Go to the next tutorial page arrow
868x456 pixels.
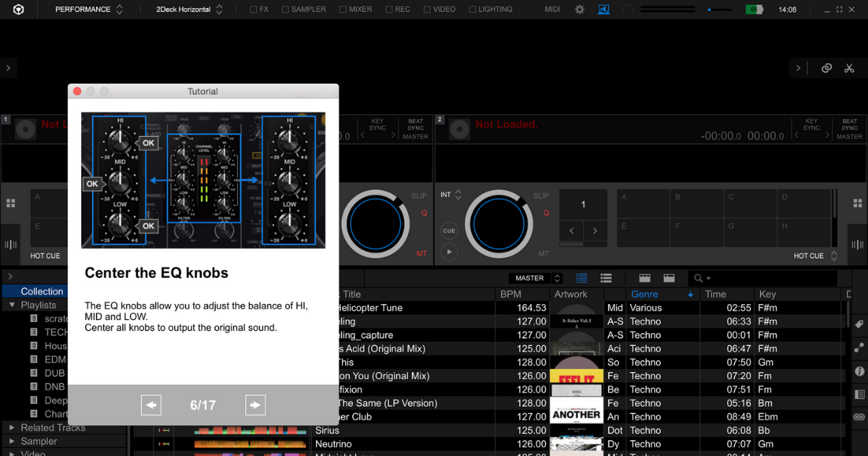(x=255, y=405)
